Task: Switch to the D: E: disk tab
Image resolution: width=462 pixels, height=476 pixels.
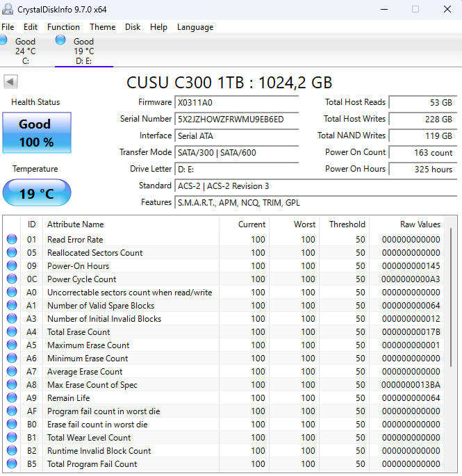Action: (83, 51)
